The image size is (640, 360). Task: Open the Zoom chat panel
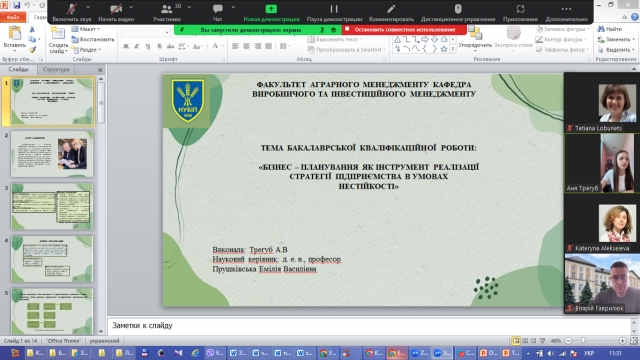coord(218,12)
